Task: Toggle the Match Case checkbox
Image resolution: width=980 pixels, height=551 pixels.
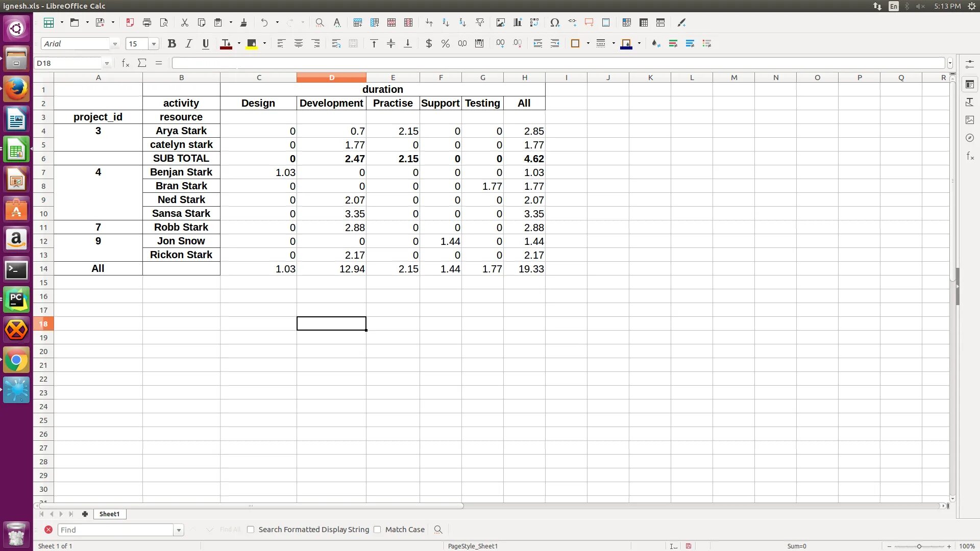Action: 377,530
